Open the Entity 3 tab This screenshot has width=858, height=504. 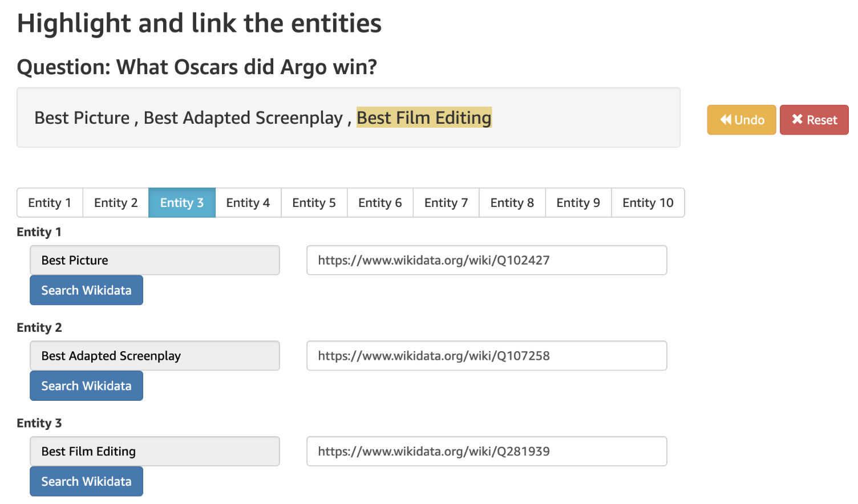(x=182, y=203)
